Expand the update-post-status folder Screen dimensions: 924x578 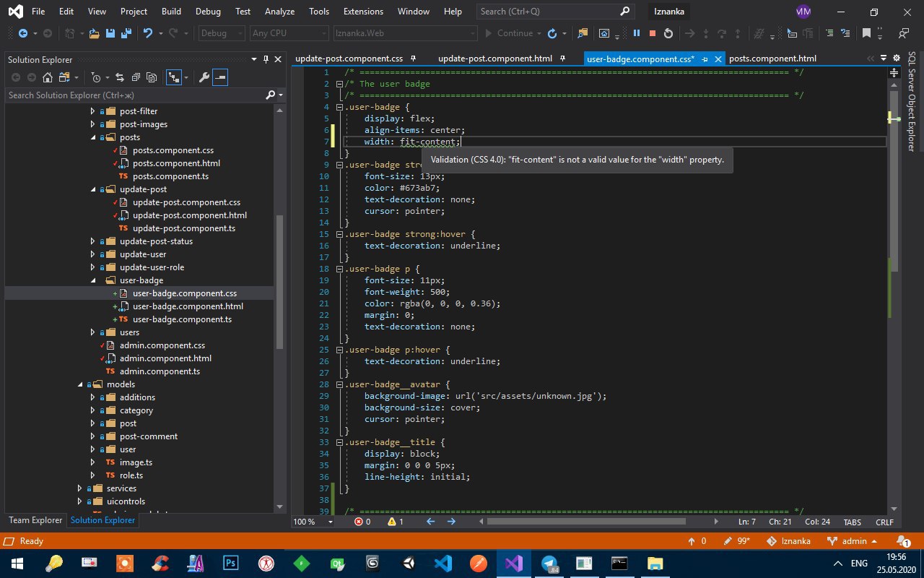92,241
